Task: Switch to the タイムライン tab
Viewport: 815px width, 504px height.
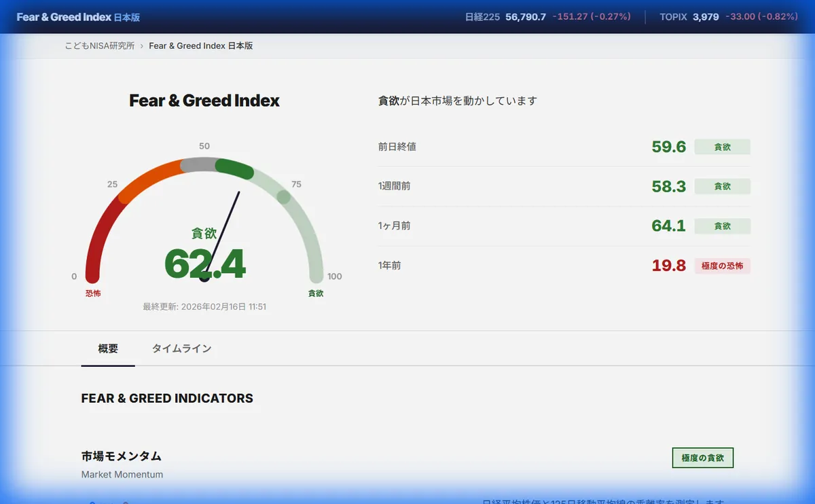Action: pyautogui.click(x=181, y=348)
